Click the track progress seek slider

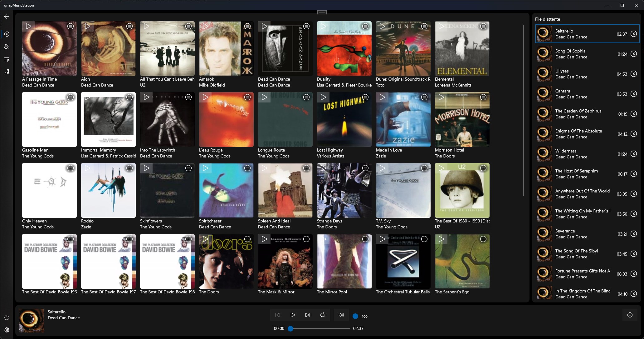320,329
